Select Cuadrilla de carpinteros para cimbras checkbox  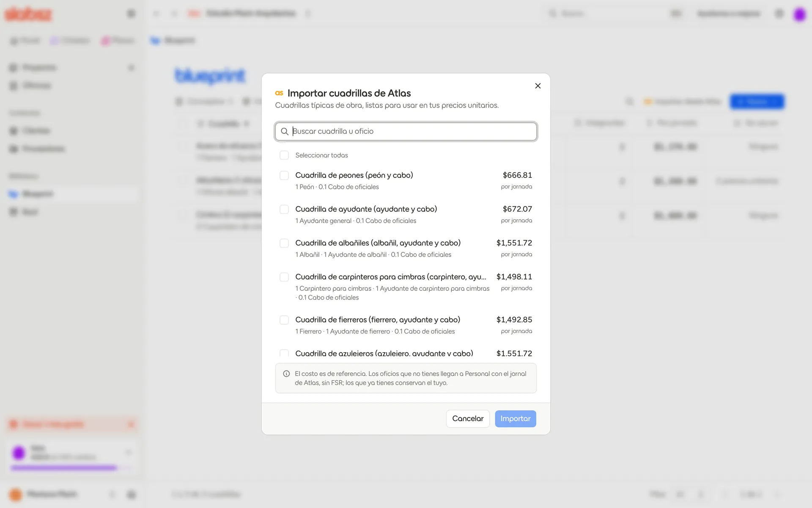pyautogui.click(x=284, y=277)
